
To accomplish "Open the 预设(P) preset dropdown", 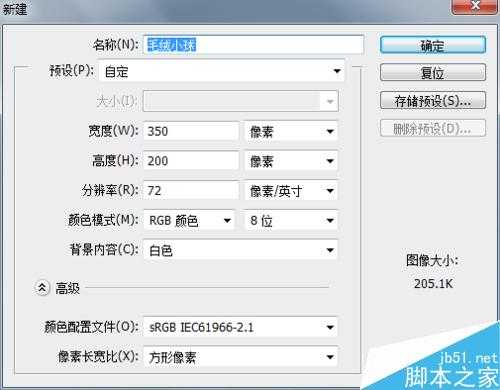I will click(x=222, y=71).
